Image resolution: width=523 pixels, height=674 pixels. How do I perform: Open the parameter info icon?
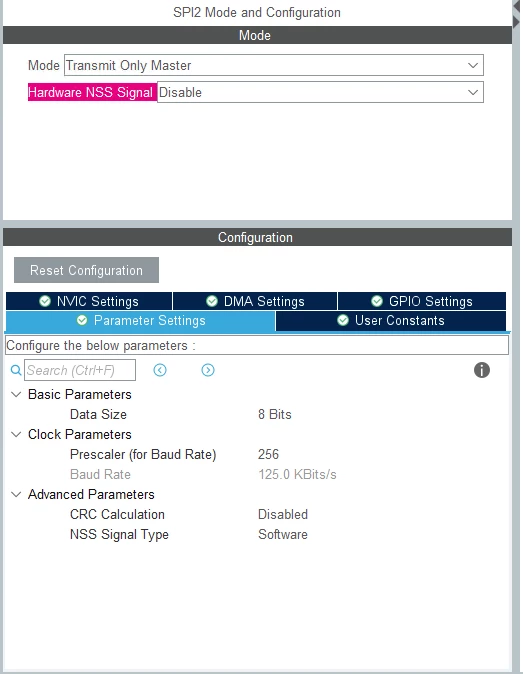pos(482,370)
